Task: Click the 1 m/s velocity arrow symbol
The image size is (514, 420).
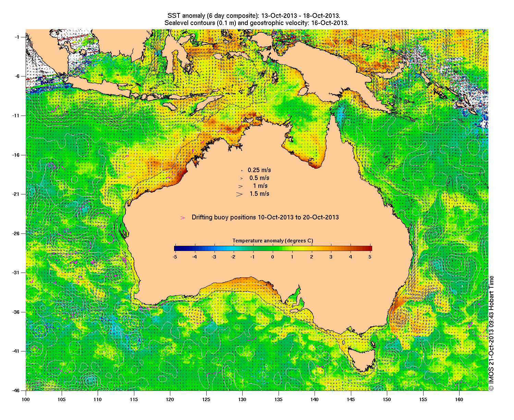Action: click(x=241, y=186)
